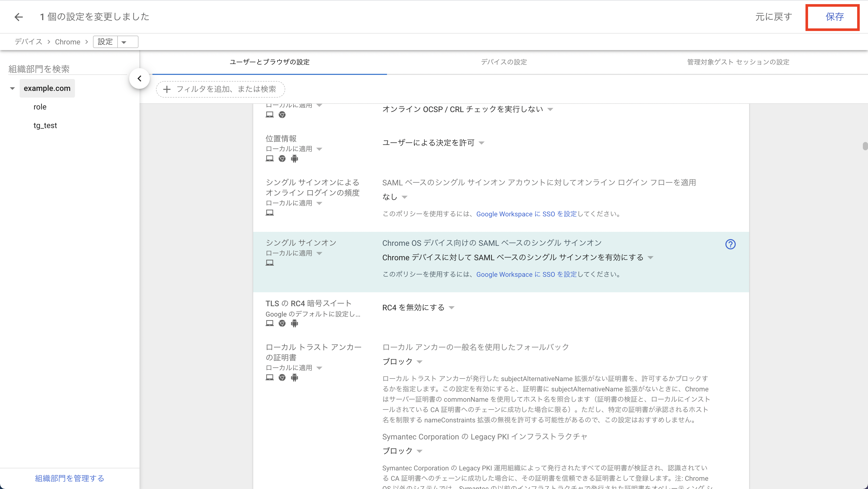This screenshot has width=868, height=489.
Task: Click Google のデフォルトに設定し... label
Action: (313, 314)
